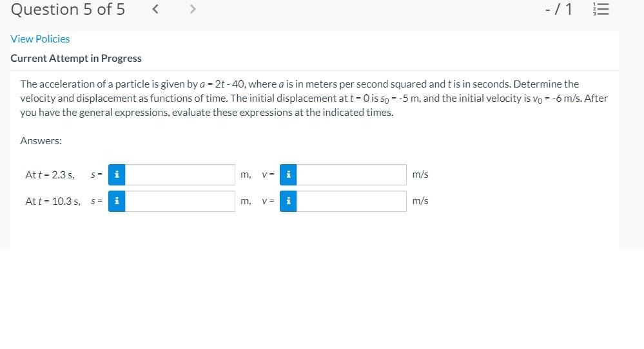Focus velocity input for t = 2.3 s
This screenshot has width=644, height=349.
351,174
